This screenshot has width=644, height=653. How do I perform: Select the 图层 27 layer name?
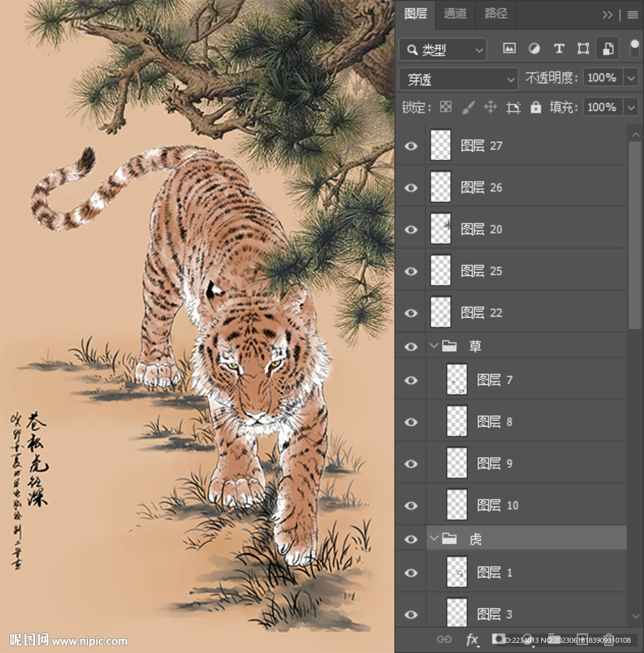point(481,146)
